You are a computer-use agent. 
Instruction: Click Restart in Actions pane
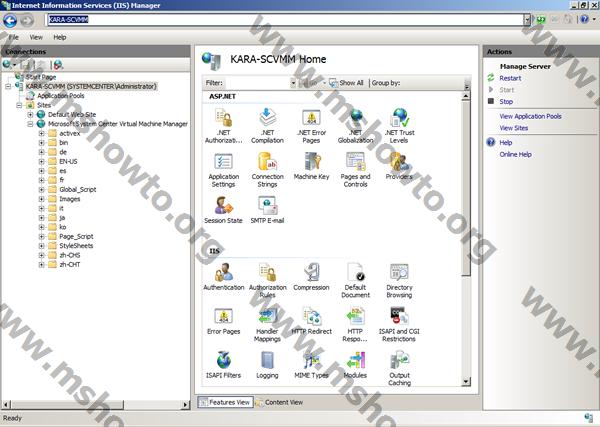[510, 78]
